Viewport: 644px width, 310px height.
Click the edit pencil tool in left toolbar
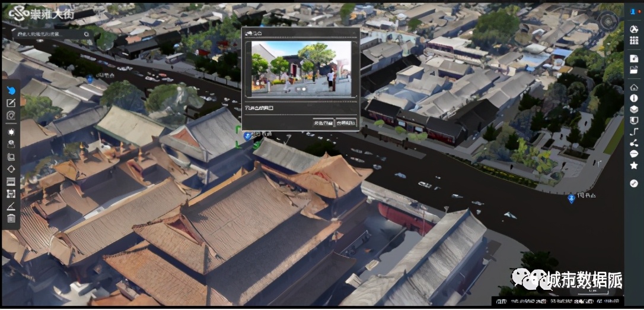[x=11, y=103]
